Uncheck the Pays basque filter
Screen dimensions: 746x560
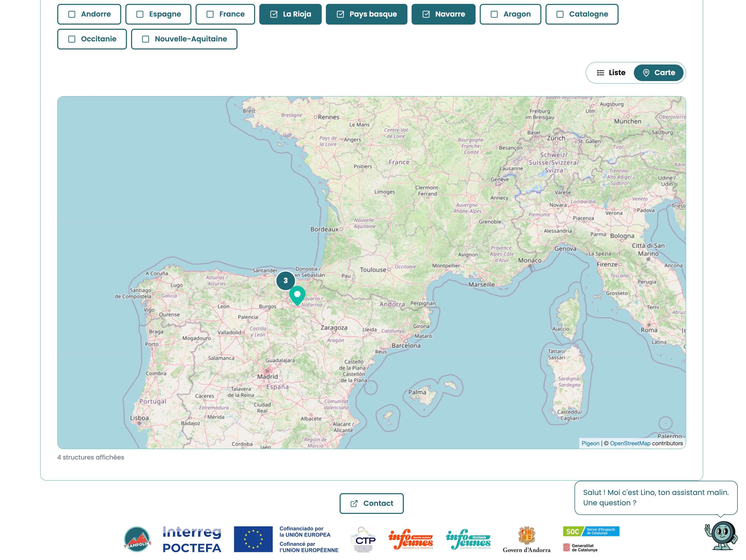click(x=367, y=14)
